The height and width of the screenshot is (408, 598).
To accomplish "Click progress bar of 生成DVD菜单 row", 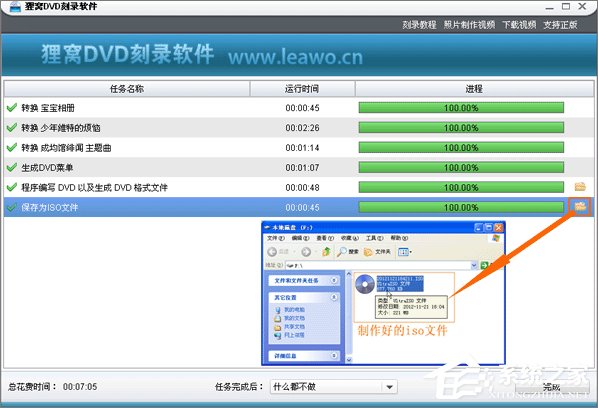I will point(461,167).
